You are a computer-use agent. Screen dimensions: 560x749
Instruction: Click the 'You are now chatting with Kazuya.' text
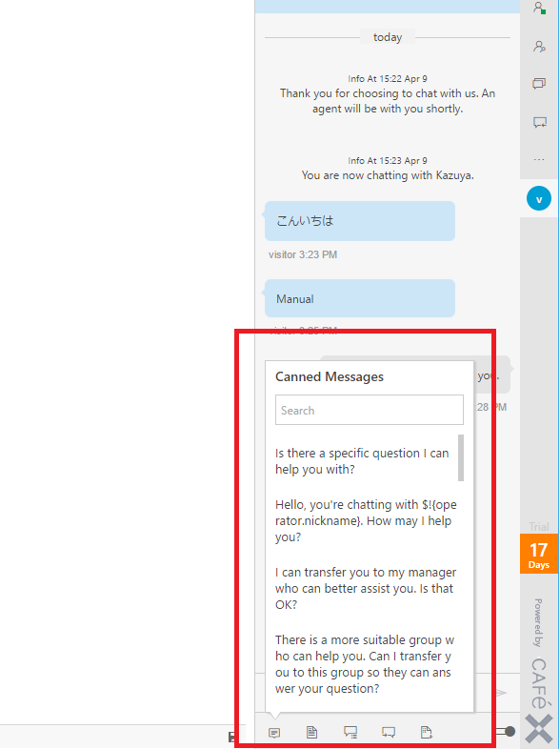click(388, 175)
